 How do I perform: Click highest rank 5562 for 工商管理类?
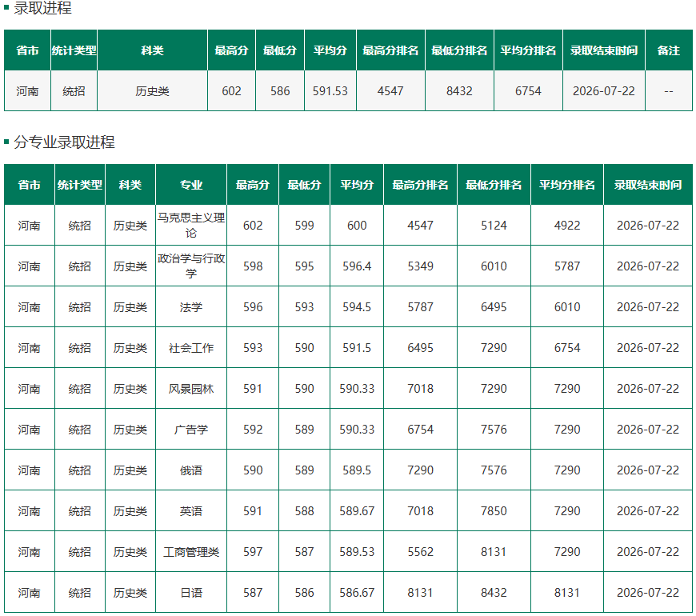pyautogui.click(x=420, y=552)
